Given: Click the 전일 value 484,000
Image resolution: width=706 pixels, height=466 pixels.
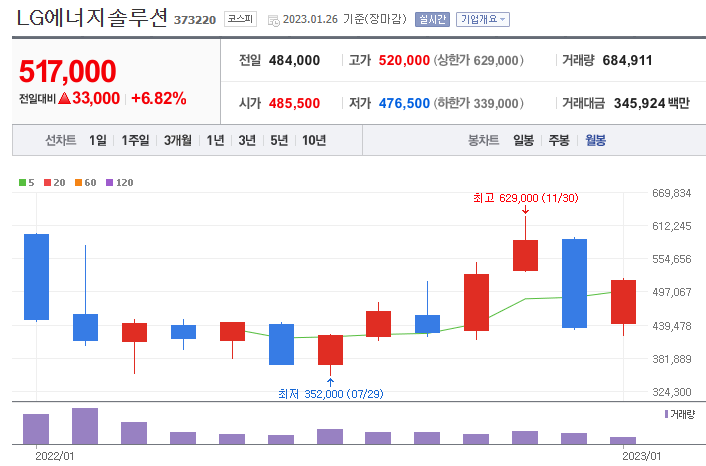Looking at the screenshot, I should (x=294, y=60).
